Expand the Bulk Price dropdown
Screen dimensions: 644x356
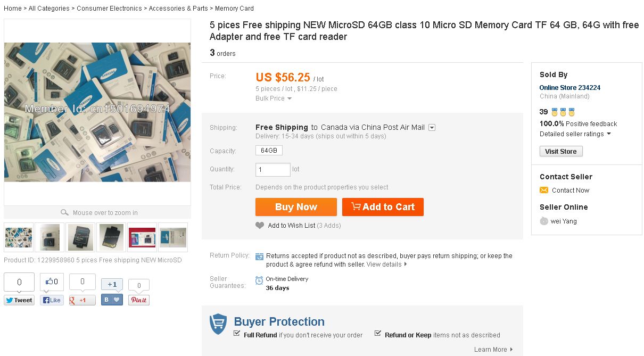click(274, 98)
